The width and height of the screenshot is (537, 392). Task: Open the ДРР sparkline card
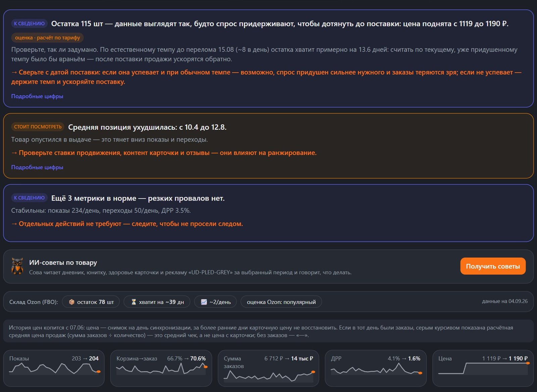[376, 368]
